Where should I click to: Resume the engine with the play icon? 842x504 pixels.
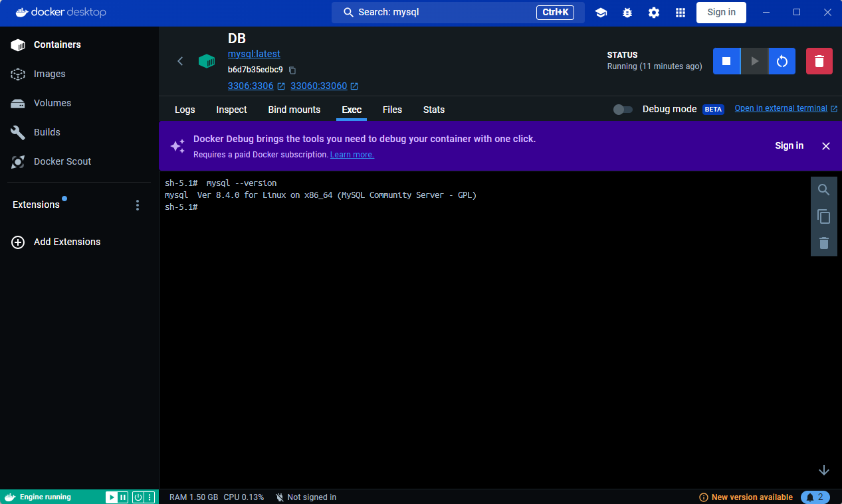112,497
